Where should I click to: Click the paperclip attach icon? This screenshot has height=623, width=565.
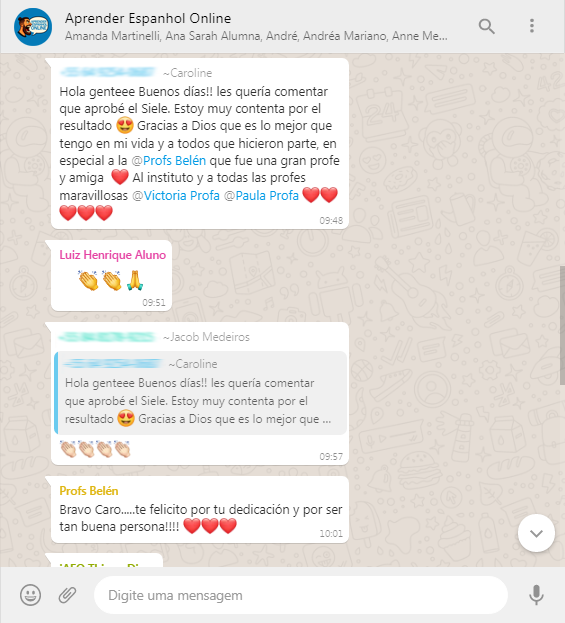(x=68, y=595)
